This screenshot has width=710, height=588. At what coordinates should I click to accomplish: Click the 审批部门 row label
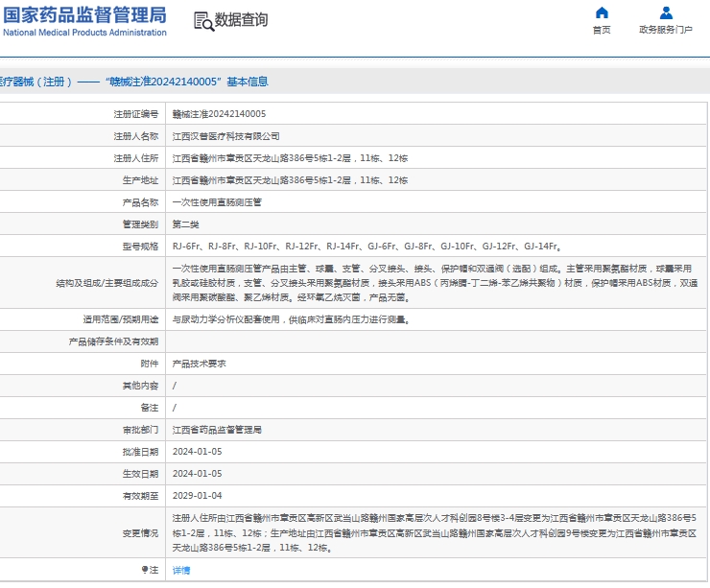pos(140,430)
